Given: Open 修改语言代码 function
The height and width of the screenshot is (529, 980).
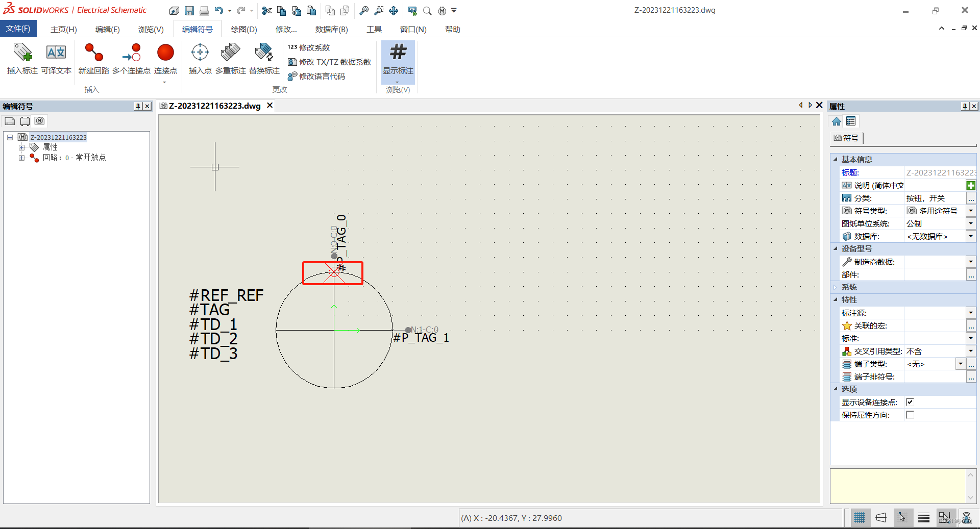Looking at the screenshot, I should (x=320, y=77).
